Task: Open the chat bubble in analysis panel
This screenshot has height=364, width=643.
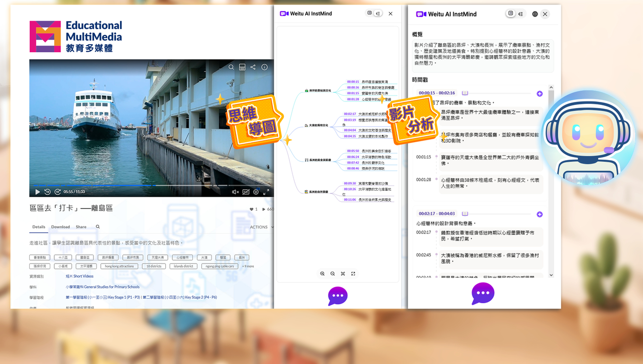Action: pos(483,294)
